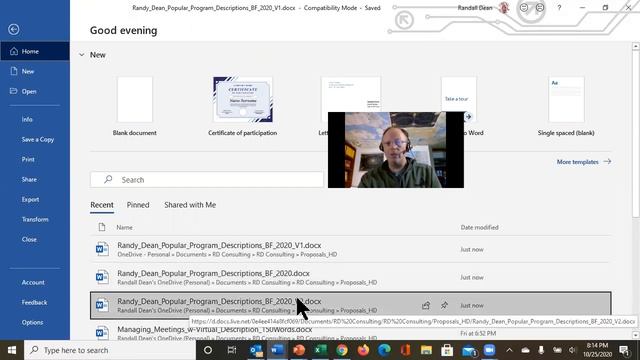Click the taskbar search box
Screen dimensions: 640x360
point(110,350)
